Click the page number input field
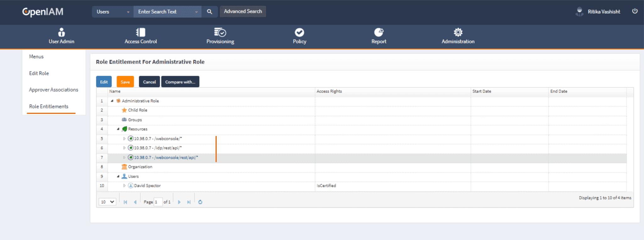Screen dimensions: 644x240 click(x=158, y=202)
